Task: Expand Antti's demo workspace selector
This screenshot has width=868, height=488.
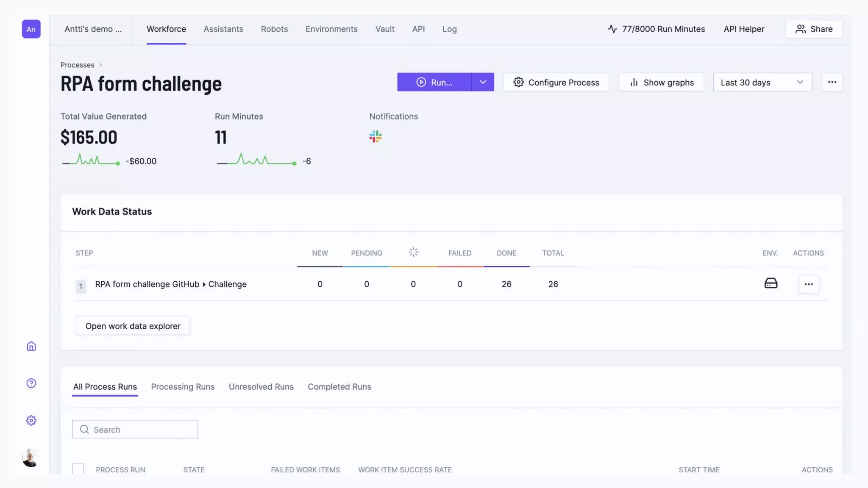Action: pos(93,29)
